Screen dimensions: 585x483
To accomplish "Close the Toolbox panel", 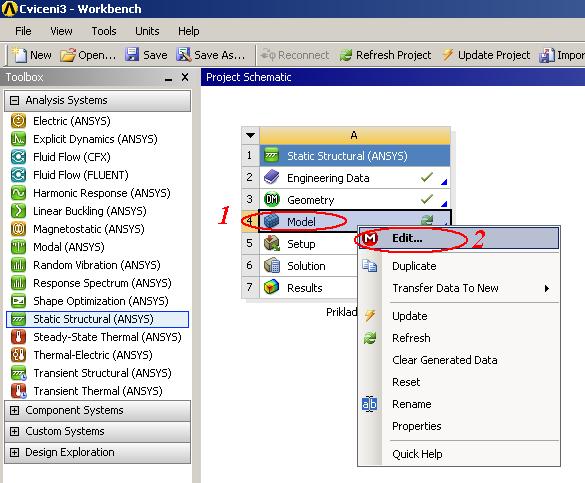I will coord(185,77).
